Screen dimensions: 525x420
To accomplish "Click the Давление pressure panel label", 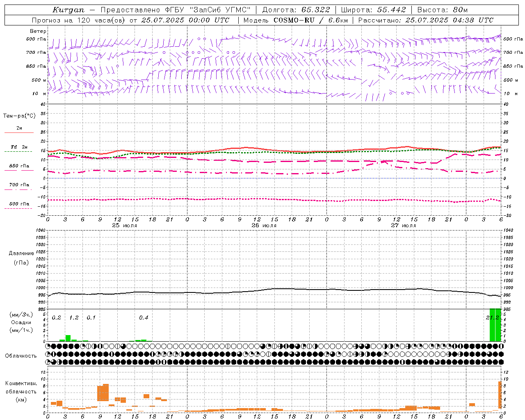I will pyautogui.click(x=21, y=253).
